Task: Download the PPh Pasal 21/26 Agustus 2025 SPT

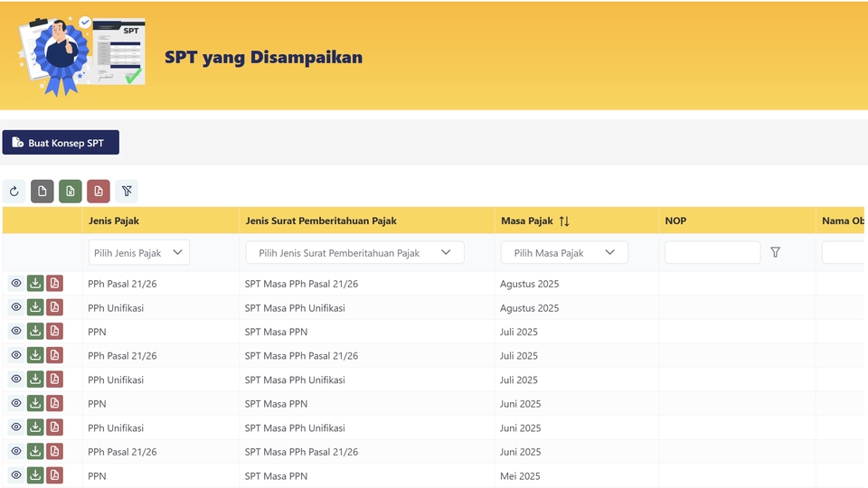Action: click(35, 284)
